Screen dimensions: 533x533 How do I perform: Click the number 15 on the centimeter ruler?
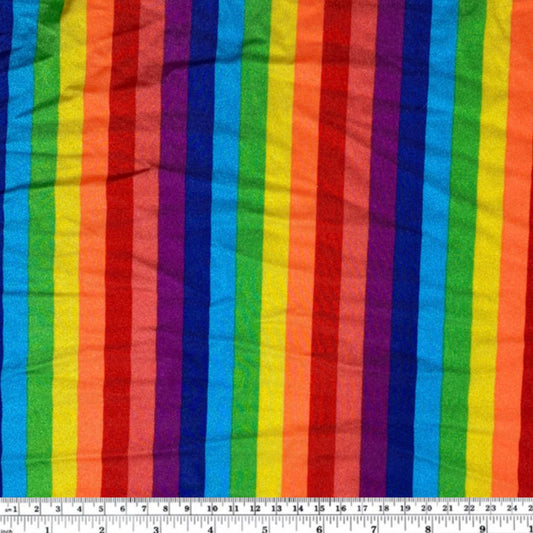(x=319, y=509)
